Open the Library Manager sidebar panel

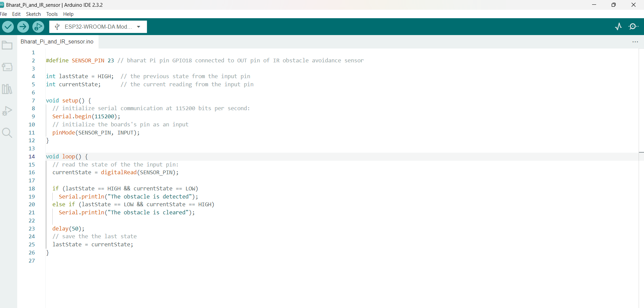coord(7,89)
